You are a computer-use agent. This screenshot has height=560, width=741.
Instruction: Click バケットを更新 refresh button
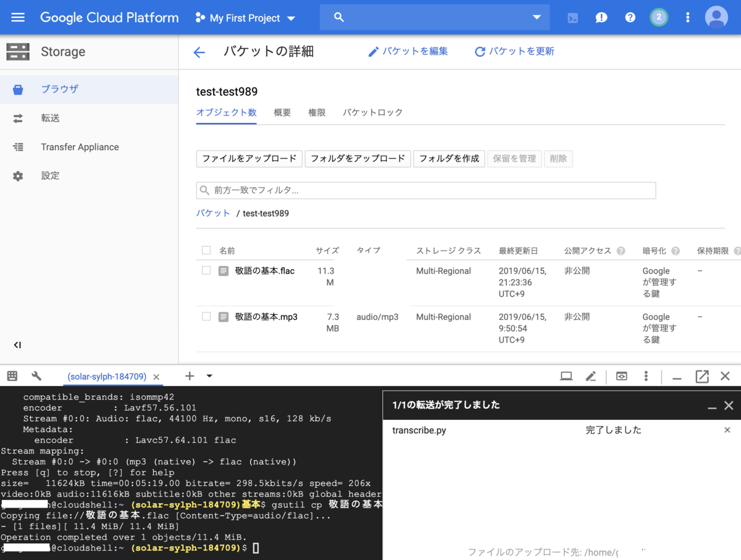click(x=514, y=52)
